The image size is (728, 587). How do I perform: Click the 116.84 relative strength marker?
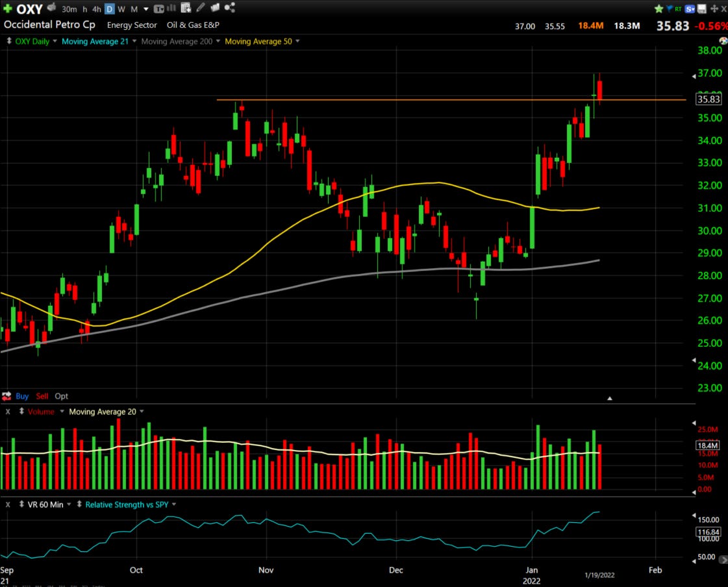708,532
